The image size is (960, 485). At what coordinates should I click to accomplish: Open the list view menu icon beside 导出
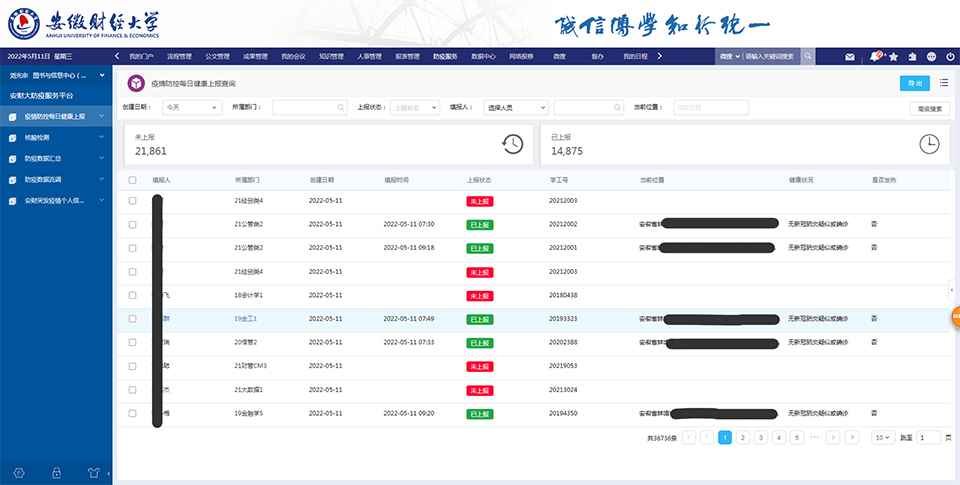943,83
